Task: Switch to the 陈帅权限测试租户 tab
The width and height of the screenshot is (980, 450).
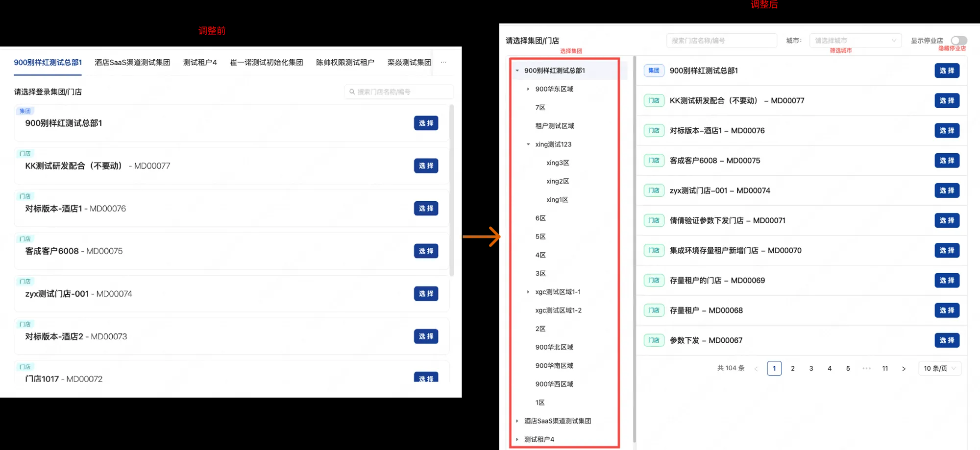Action: point(345,62)
